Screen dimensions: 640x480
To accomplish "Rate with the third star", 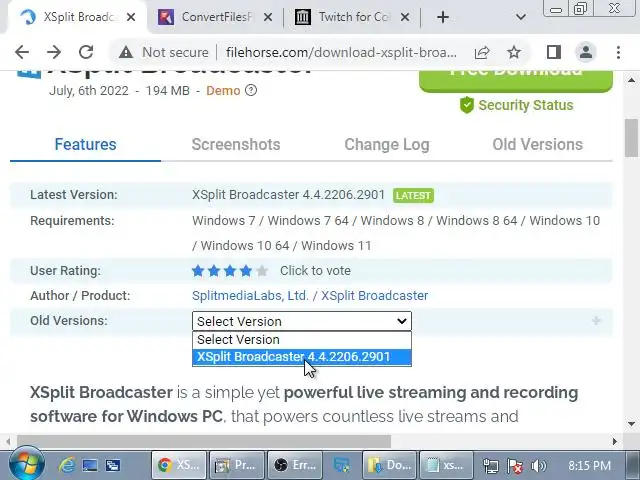I will pyautogui.click(x=230, y=271).
